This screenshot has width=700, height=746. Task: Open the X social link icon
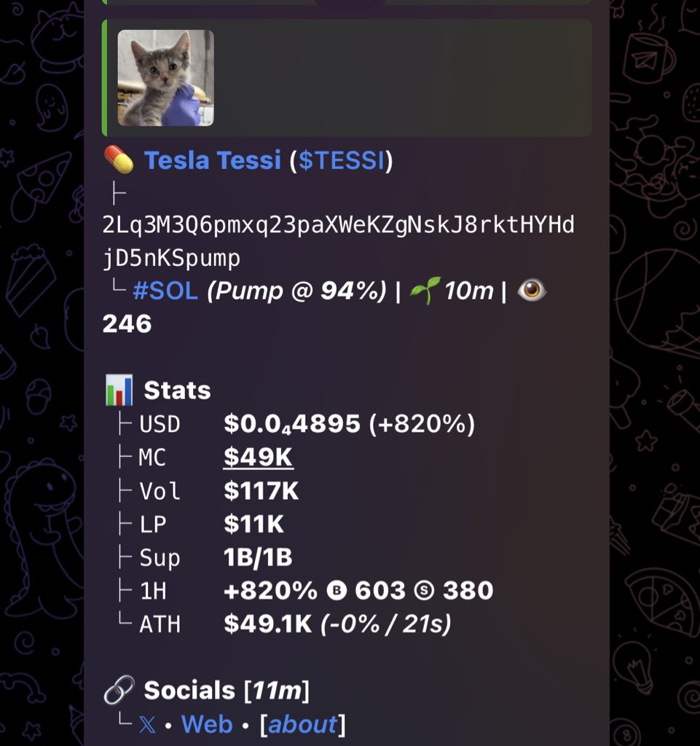147,725
